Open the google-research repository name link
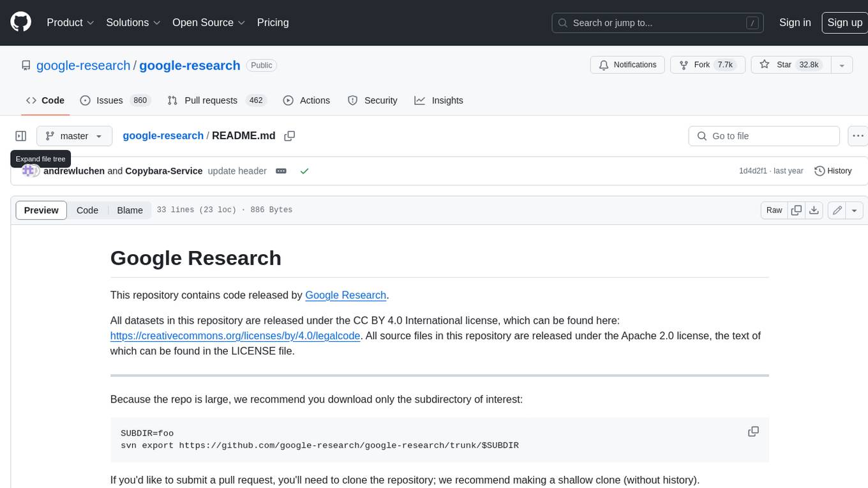Screen dimensions: 868x488 (190, 65)
